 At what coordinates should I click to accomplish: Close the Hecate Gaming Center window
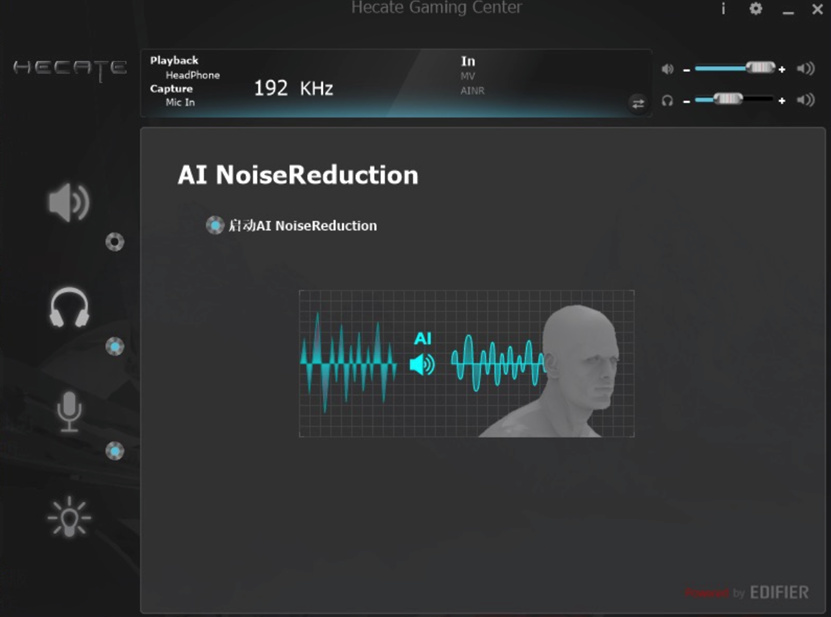point(817,9)
